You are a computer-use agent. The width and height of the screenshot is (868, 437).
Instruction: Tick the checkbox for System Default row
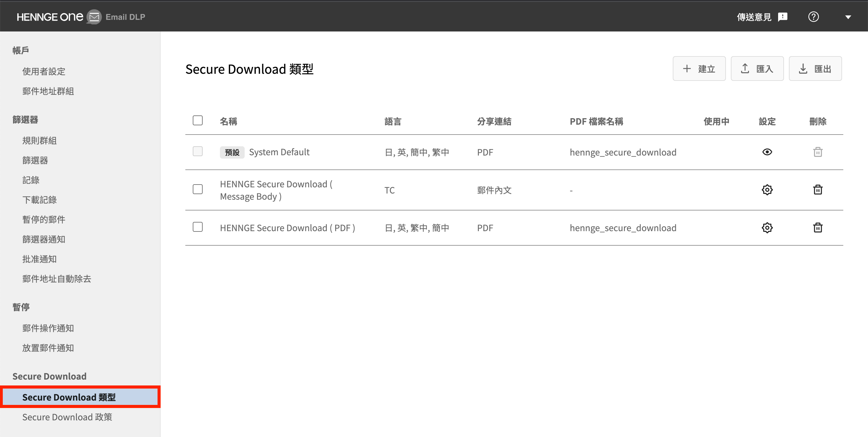coord(198,152)
